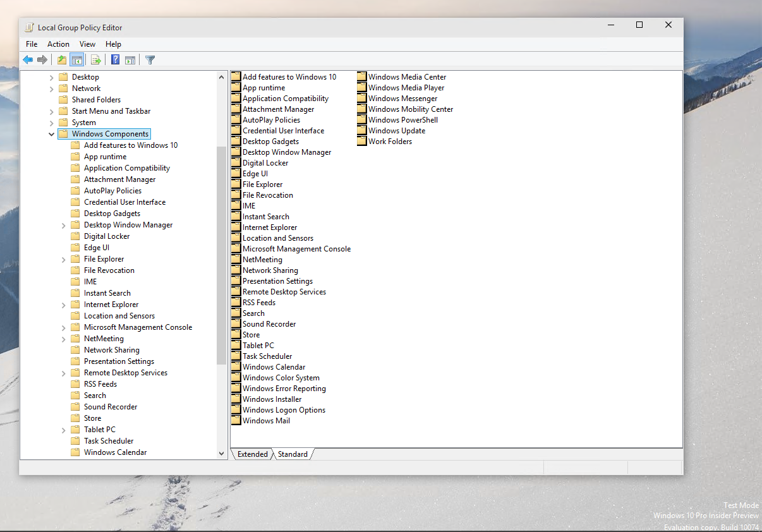The height and width of the screenshot is (532, 762).
Task: Expand Remote Desktop Services tree node
Action: pyautogui.click(x=64, y=373)
